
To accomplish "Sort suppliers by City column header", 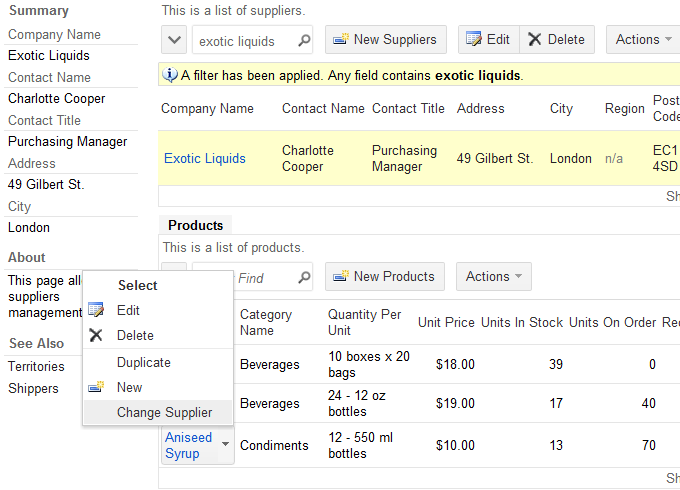I will point(561,108).
